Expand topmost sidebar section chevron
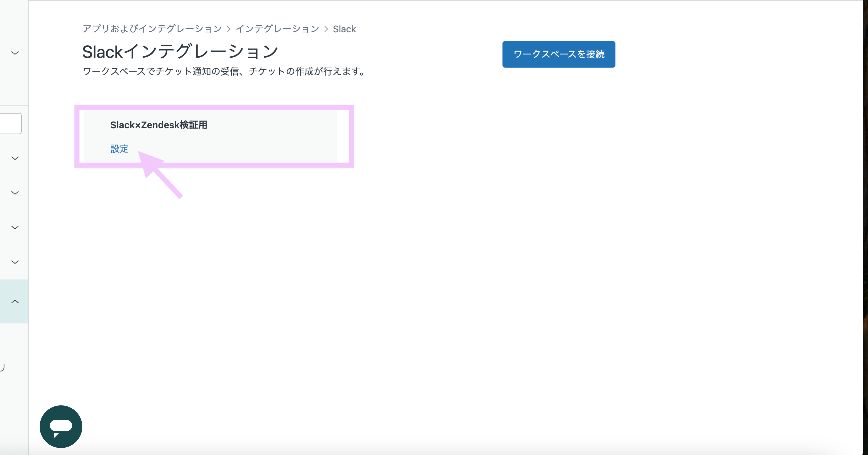This screenshot has width=868, height=455. (x=15, y=53)
